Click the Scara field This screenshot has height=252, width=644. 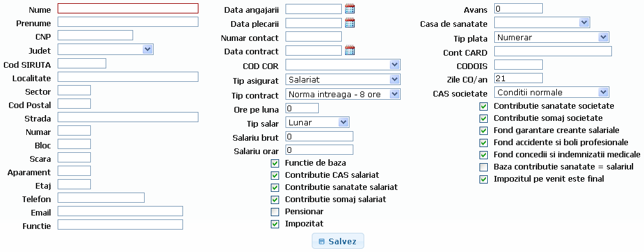74,157
